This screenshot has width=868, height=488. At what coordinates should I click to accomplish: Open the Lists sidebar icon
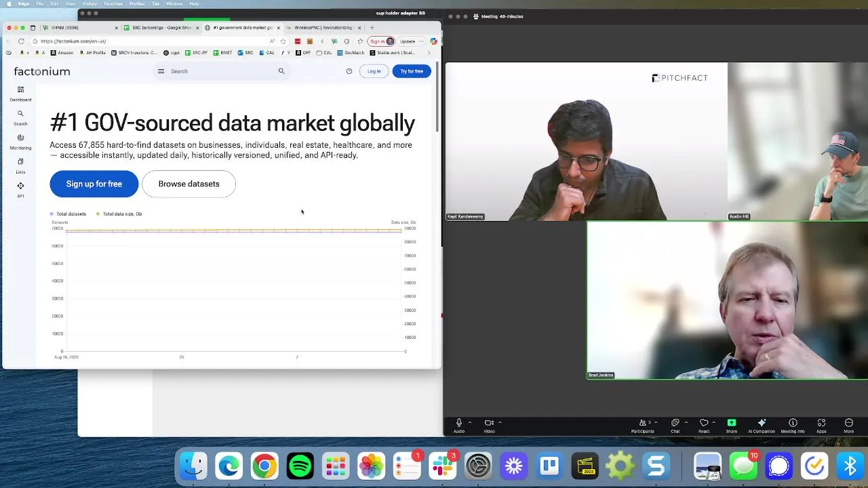20,166
